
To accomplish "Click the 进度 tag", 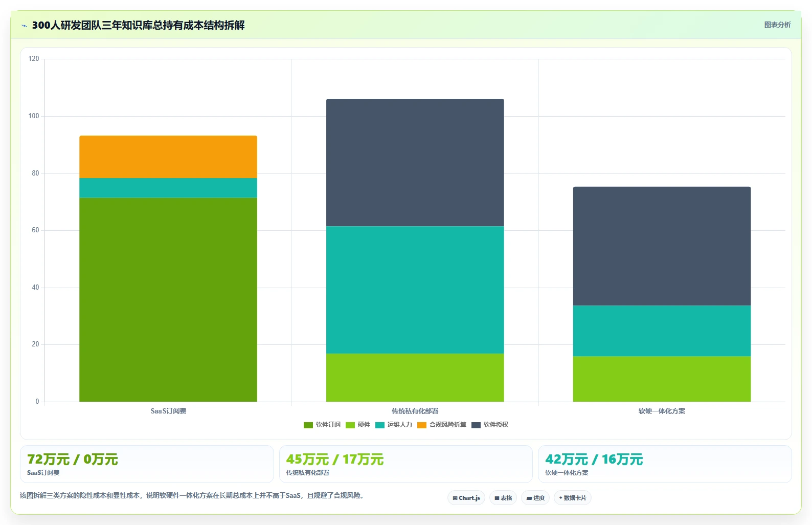I will point(535,498).
